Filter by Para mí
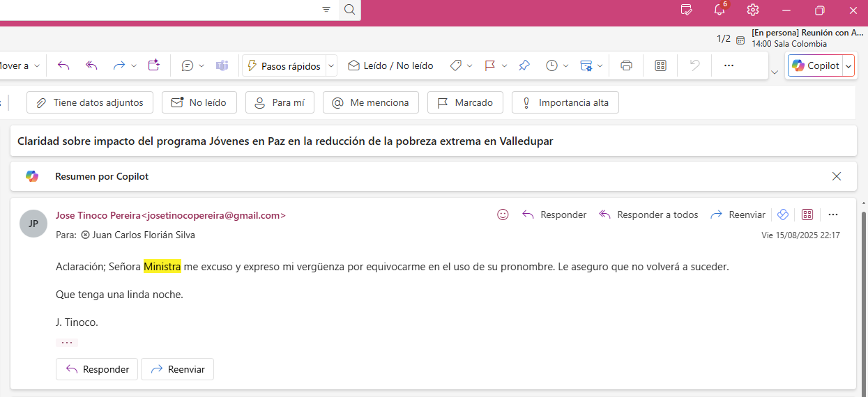This screenshot has width=868, height=397. 280,102
